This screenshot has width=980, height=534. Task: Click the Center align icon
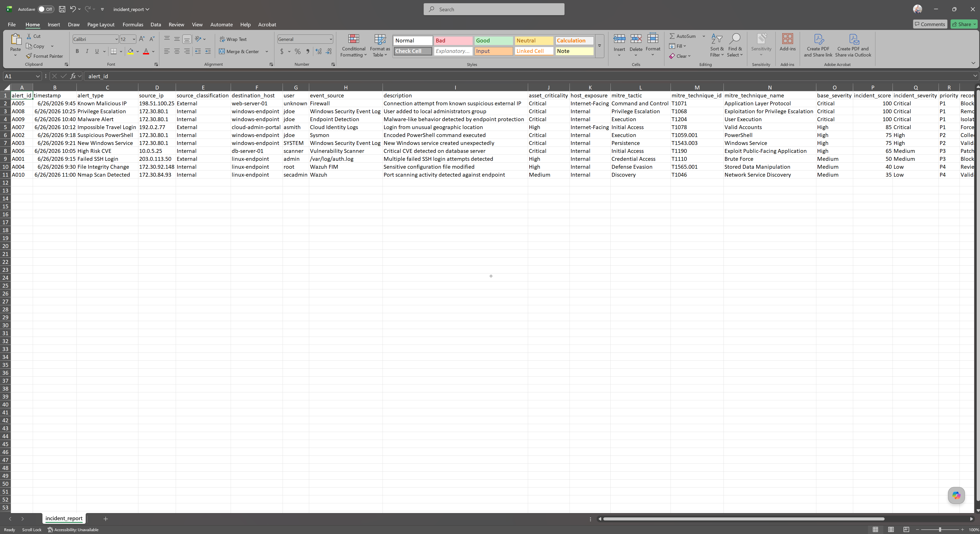(177, 51)
